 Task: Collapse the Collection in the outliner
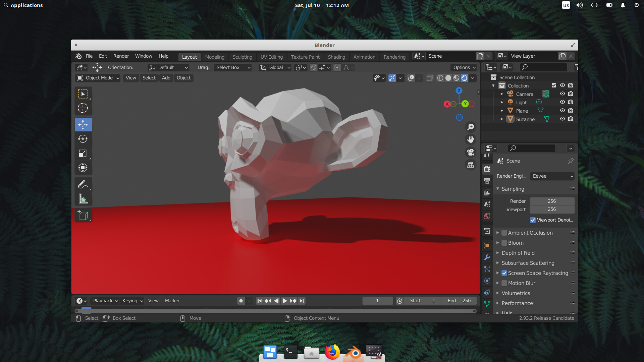click(x=493, y=85)
